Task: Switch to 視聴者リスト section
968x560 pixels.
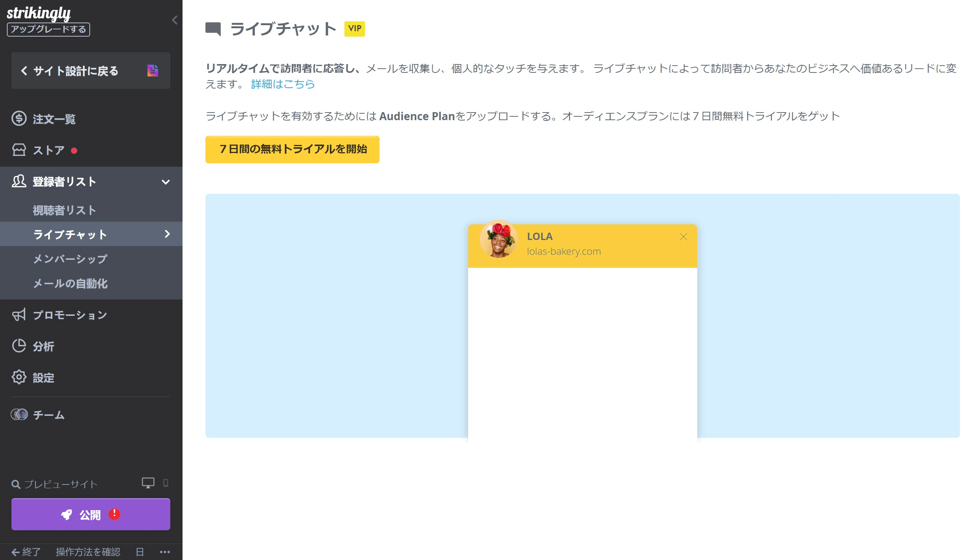Action: point(65,209)
